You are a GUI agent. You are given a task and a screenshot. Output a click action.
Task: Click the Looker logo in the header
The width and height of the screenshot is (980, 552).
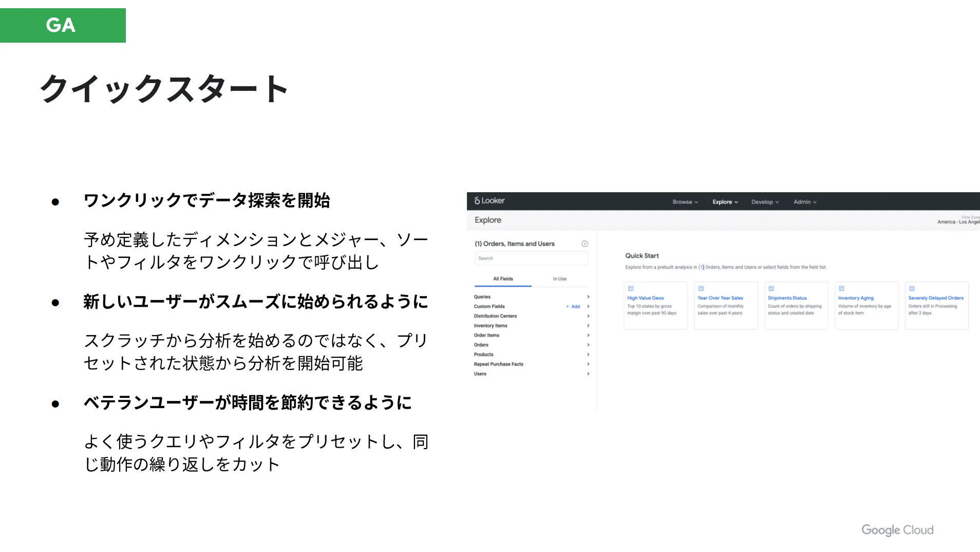pyautogui.click(x=489, y=200)
